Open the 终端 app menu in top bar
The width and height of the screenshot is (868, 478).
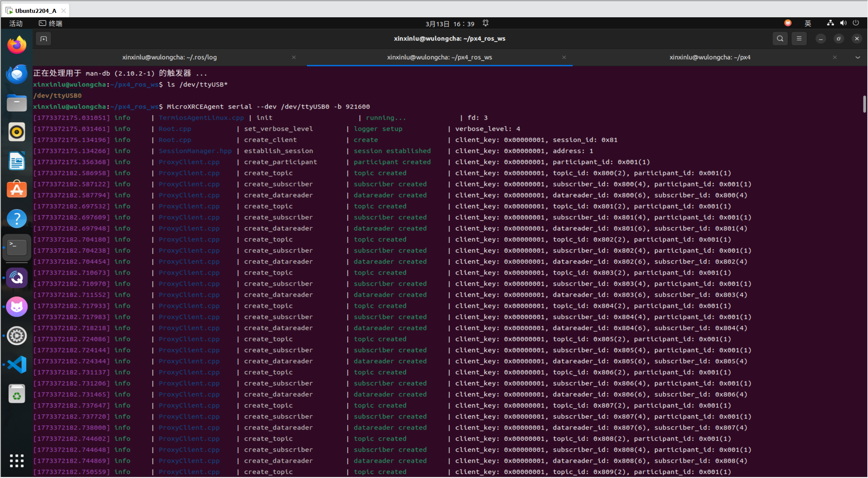[x=51, y=23]
